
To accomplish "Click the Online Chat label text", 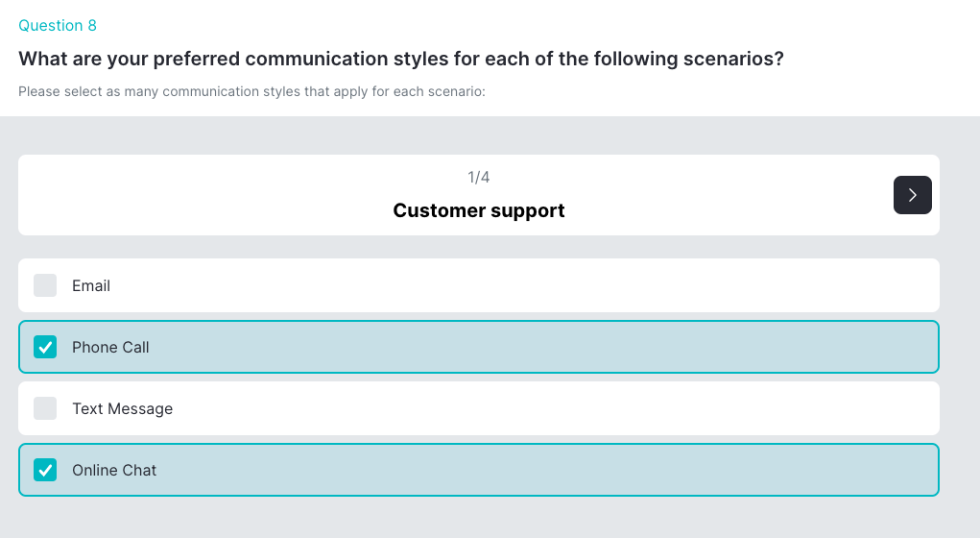I will (x=114, y=470).
